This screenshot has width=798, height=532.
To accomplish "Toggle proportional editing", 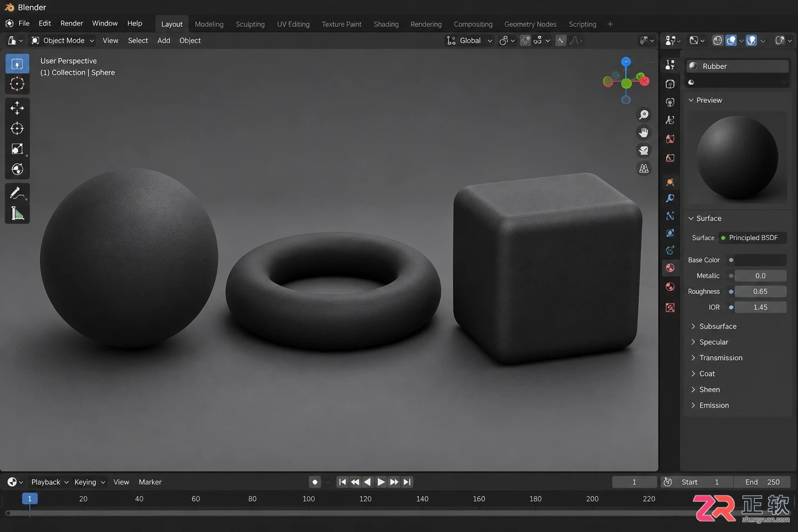I will click(x=561, y=40).
